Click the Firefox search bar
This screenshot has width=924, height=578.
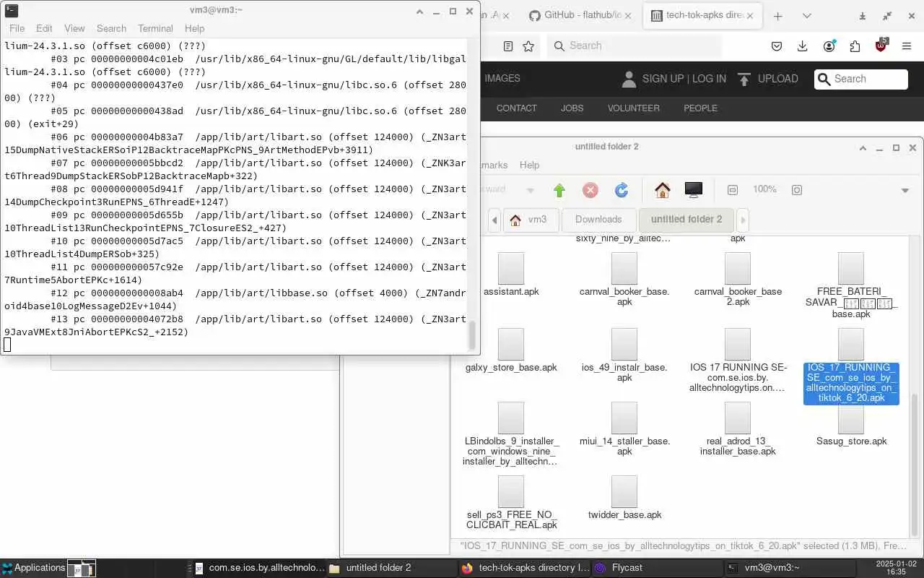(x=635, y=46)
